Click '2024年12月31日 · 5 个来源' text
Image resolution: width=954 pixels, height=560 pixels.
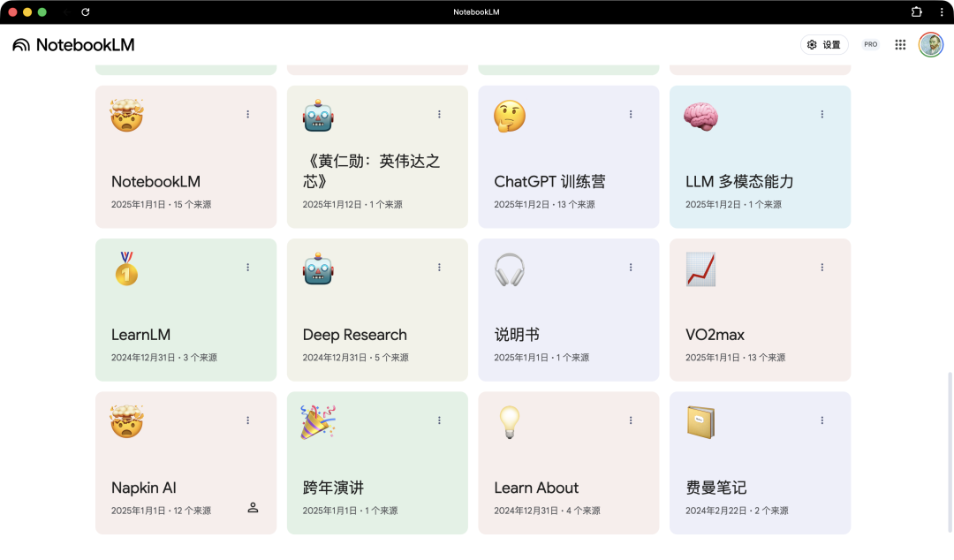tap(355, 358)
